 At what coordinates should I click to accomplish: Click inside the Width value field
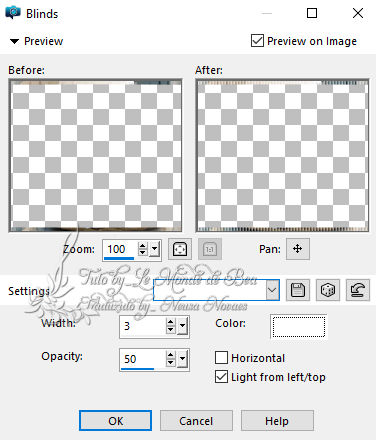142,326
